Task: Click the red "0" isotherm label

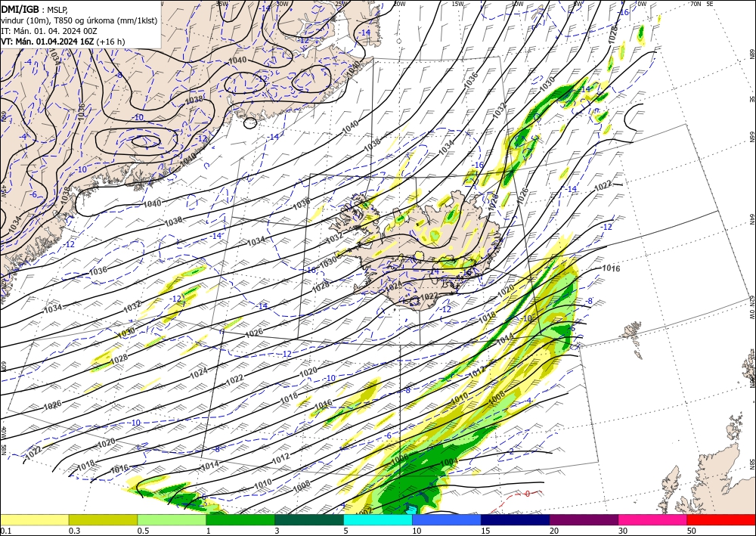Action: [x=528, y=494]
